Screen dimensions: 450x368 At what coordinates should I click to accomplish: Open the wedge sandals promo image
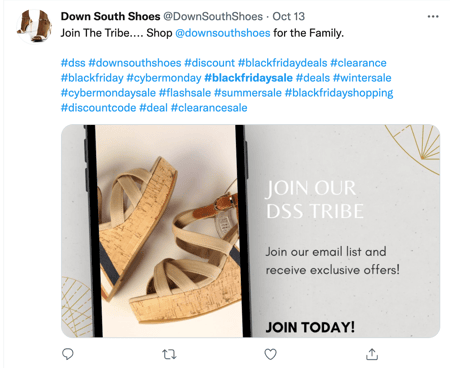(250, 231)
